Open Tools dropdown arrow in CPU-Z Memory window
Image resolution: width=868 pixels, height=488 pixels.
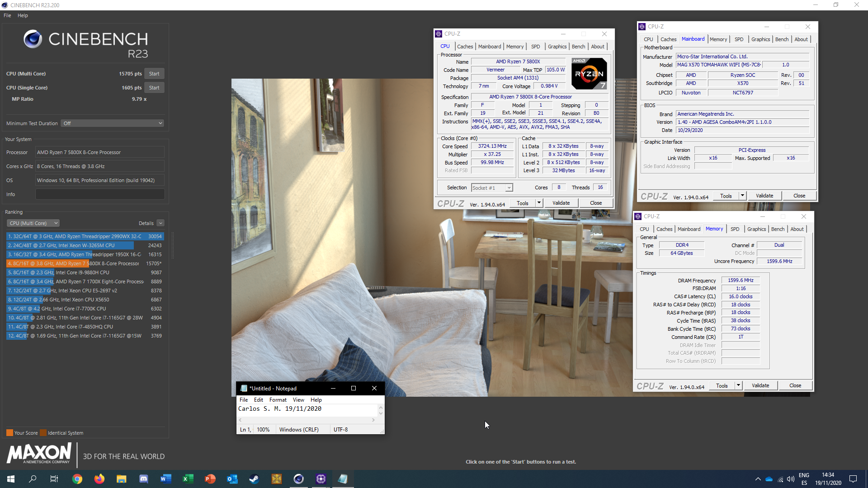(x=738, y=386)
